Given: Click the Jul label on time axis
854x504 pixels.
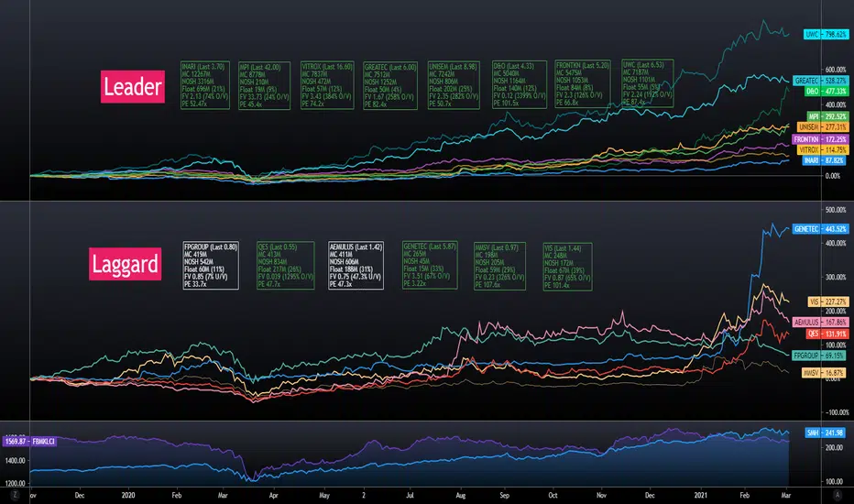Looking at the screenshot, I should [x=410, y=495].
